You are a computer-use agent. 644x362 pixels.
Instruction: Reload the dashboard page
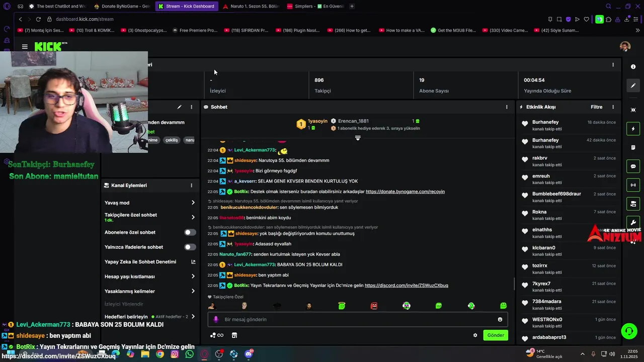(x=38, y=19)
